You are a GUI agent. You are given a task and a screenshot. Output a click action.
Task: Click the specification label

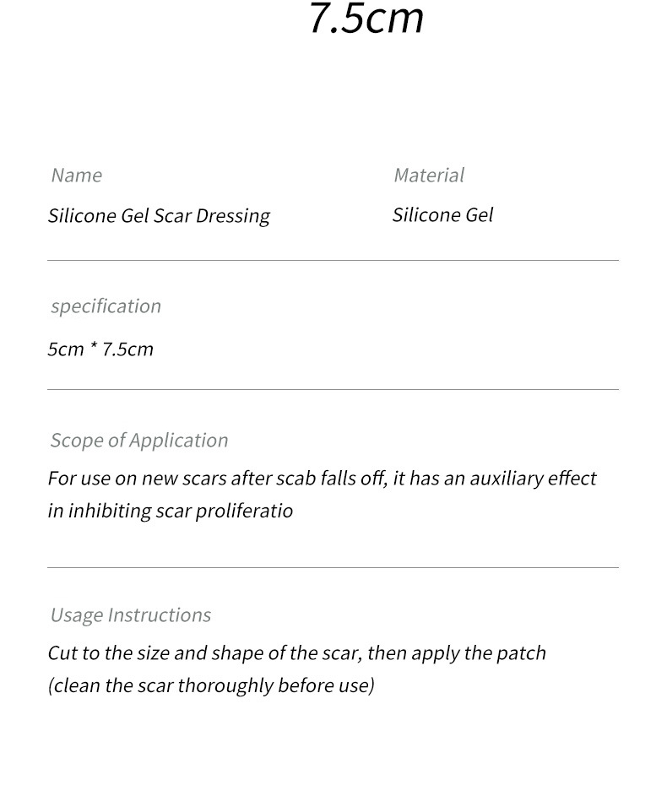point(106,306)
